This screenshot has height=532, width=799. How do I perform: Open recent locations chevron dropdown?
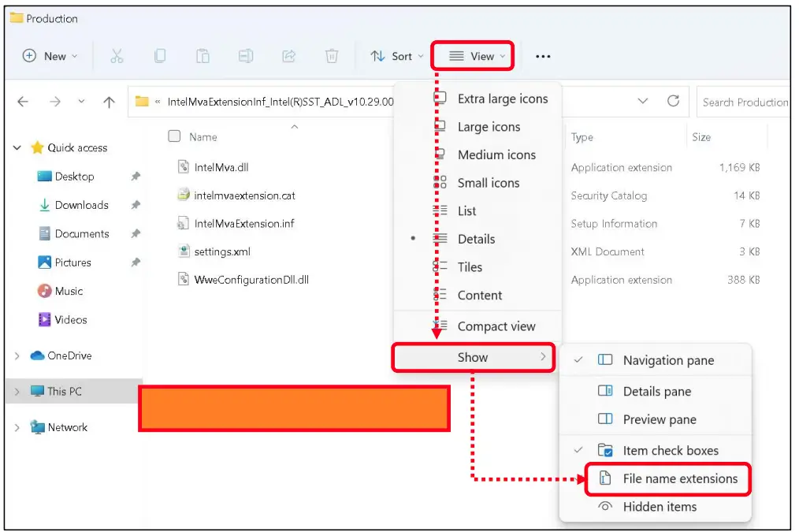click(x=81, y=102)
